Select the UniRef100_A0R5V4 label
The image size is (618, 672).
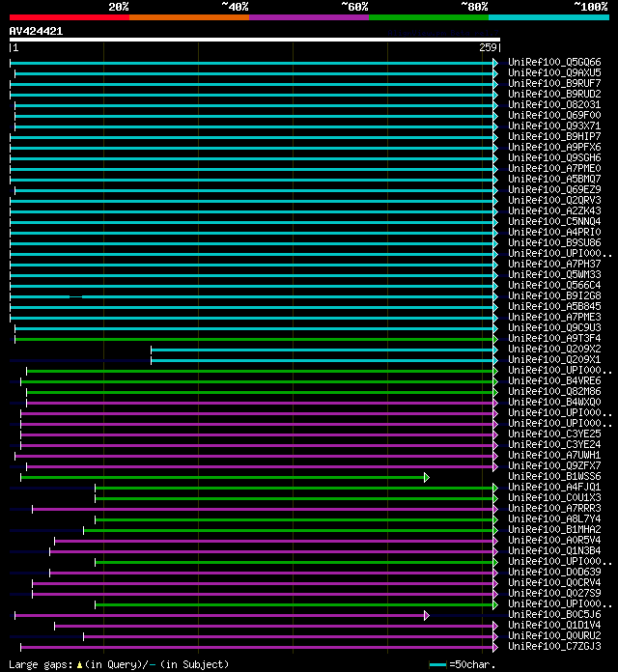coord(554,541)
